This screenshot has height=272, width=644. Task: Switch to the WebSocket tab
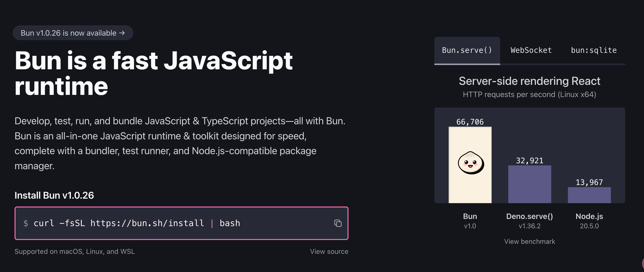tap(531, 50)
